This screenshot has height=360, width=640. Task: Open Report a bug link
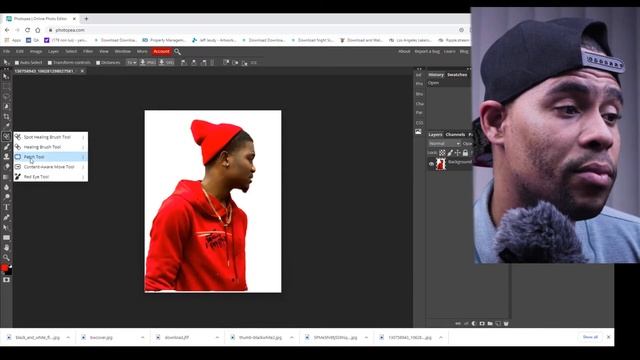pos(427,51)
